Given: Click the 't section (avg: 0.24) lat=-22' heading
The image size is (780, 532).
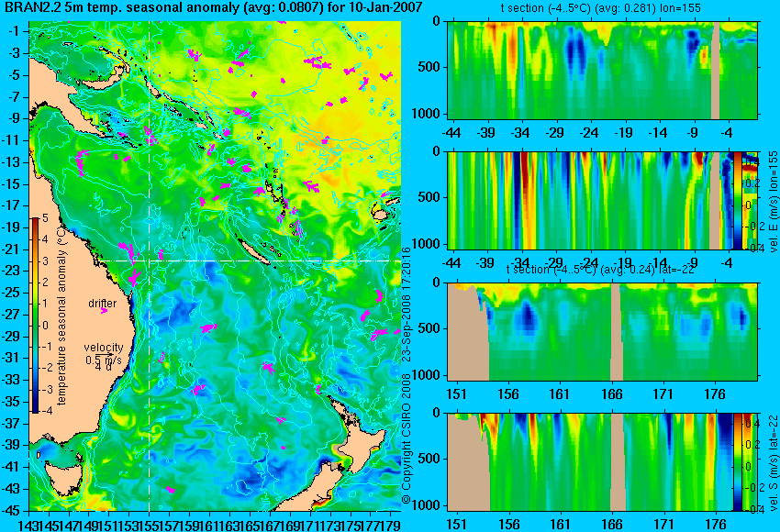Looking at the screenshot, I should click(x=600, y=270).
